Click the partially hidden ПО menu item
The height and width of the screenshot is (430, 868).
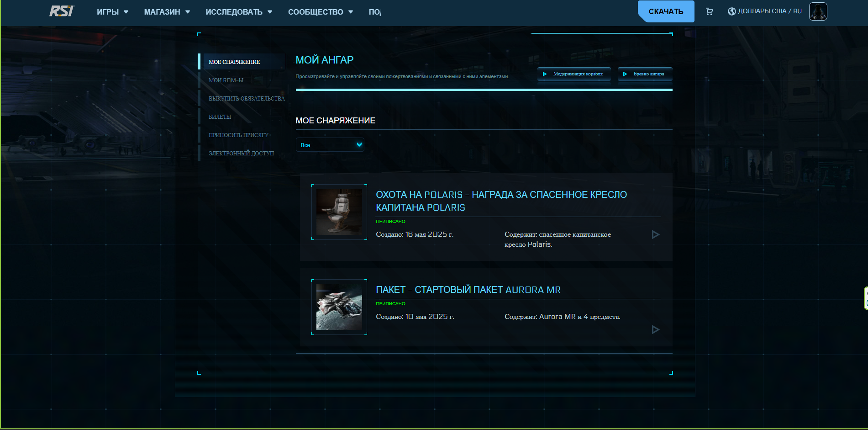(375, 12)
